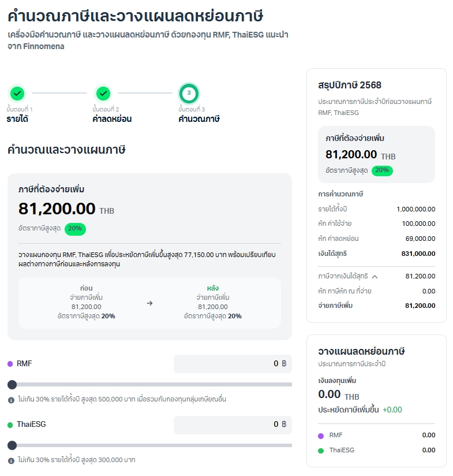Click the info icon under RMF slider
The image size is (453, 476).
pos(11,400)
